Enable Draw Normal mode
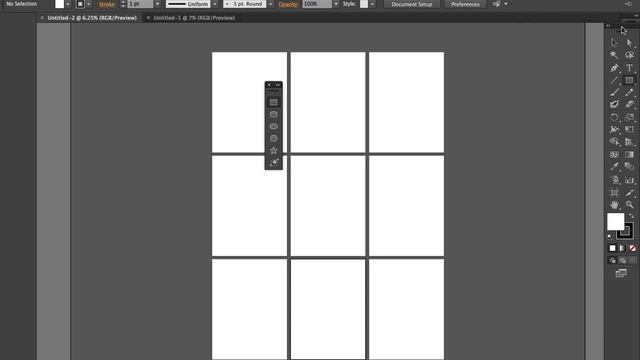The image size is (640, 360). point(612,260)
